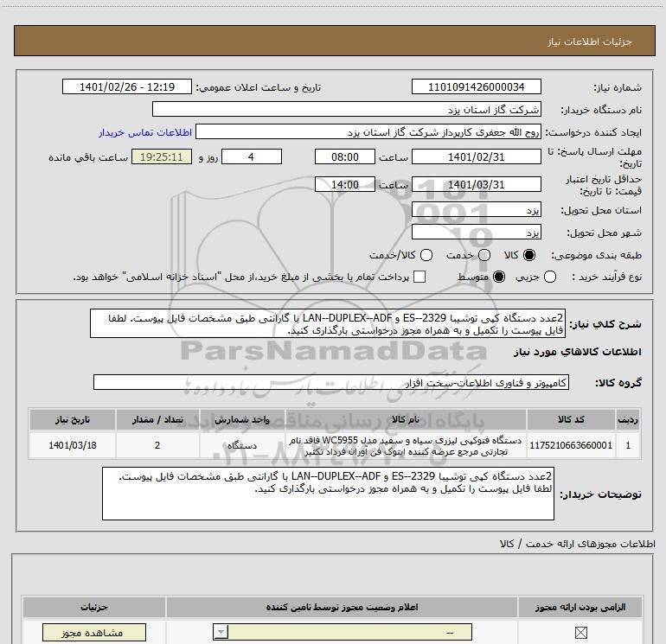
Task: Click the ردیف column header
Action: point(628,420)
